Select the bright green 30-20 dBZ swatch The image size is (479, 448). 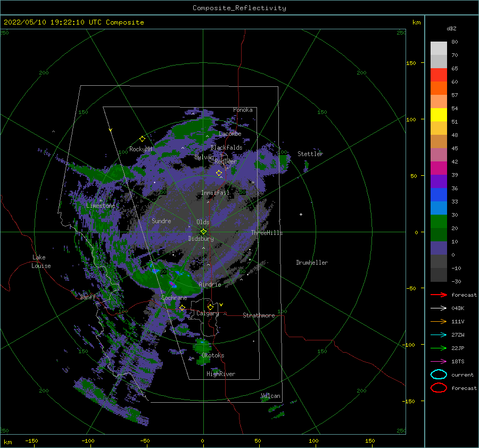tap(439, 221)
